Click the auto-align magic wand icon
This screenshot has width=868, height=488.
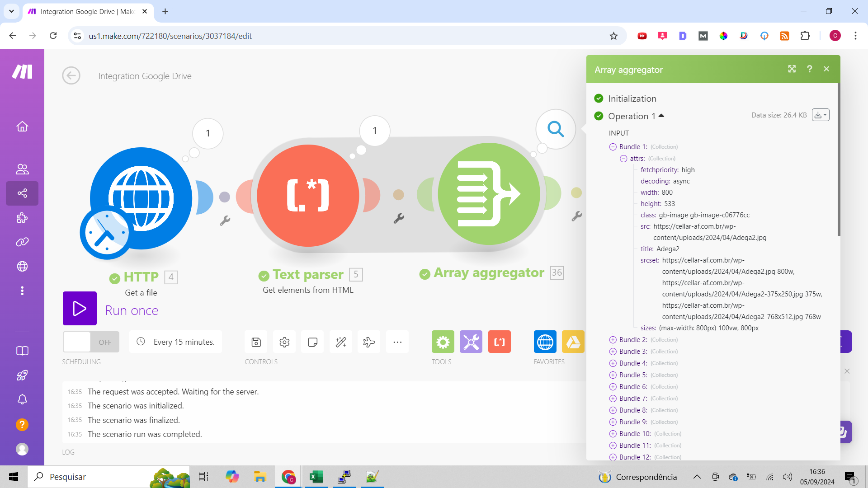pyautogui.click(x=341, y=342)
